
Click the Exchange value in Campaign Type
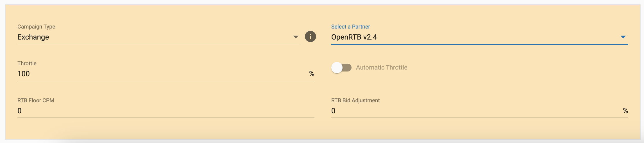coord(33,37)
